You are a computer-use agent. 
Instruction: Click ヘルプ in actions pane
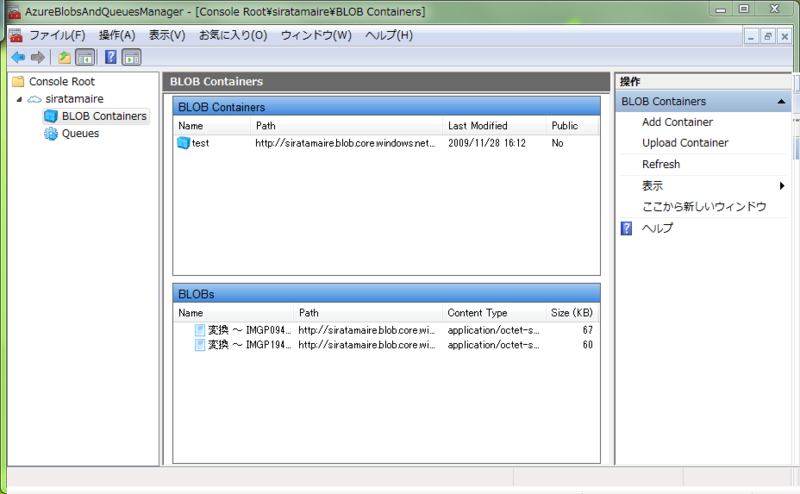click(657, 228)
